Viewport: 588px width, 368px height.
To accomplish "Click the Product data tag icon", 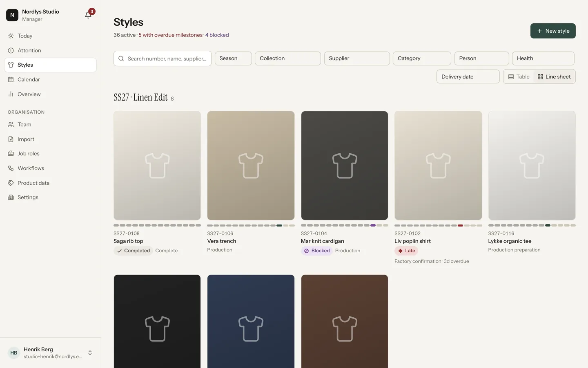I will pos(11,183).
